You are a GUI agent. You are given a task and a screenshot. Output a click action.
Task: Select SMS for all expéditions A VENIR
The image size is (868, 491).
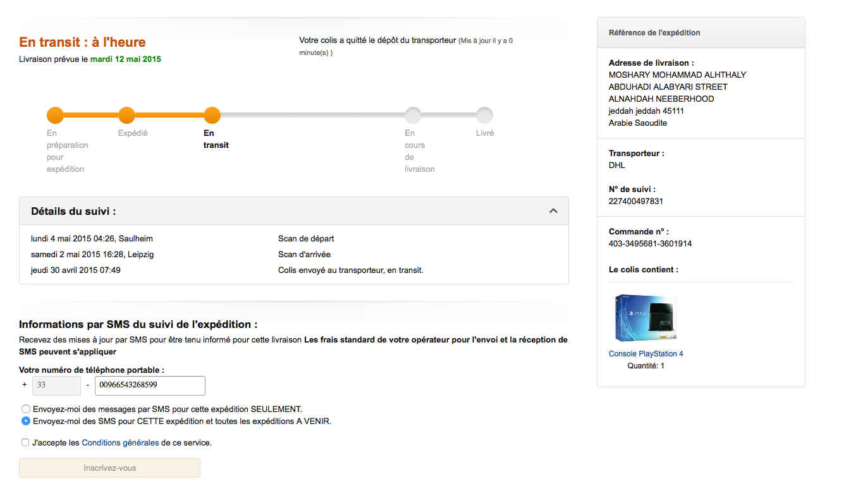26,421
